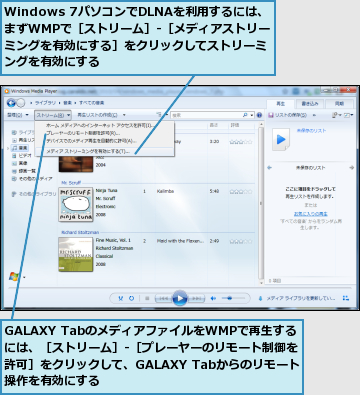
Task: Choose ホームメディアへのインターネットアクセスを許可 menu entry
Action: coord(105,125)
